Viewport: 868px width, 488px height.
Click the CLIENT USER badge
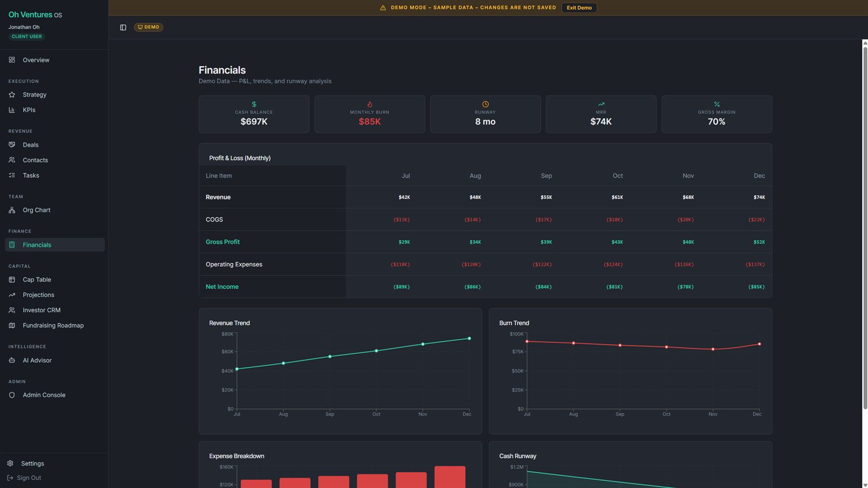(x=27, y=36)
